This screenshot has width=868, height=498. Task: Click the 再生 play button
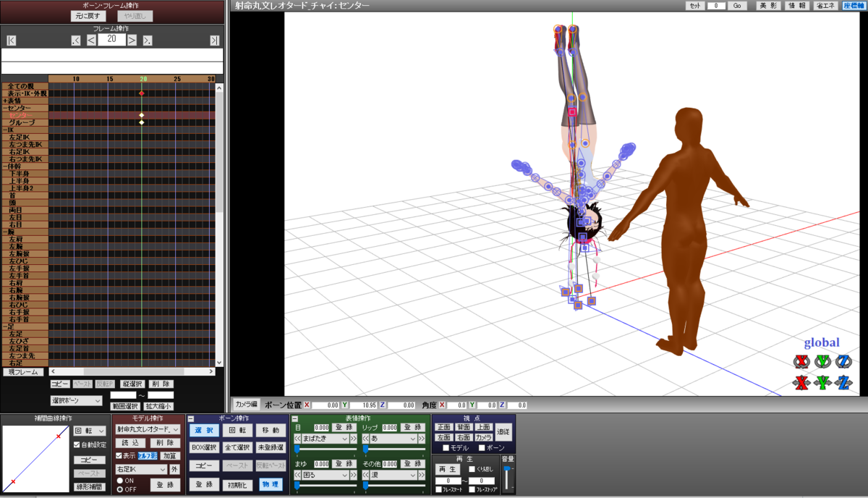448,469
